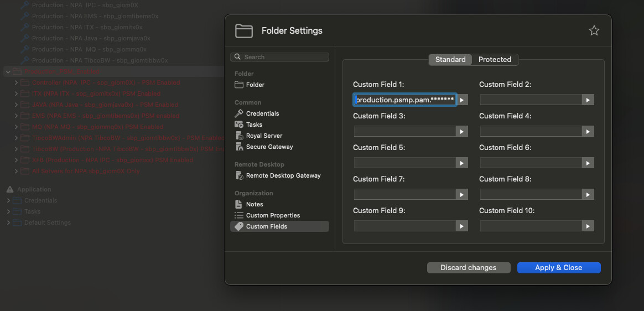644x311 pixels.
Task: Open the Custom Properties section
Action: coord(273,215)
